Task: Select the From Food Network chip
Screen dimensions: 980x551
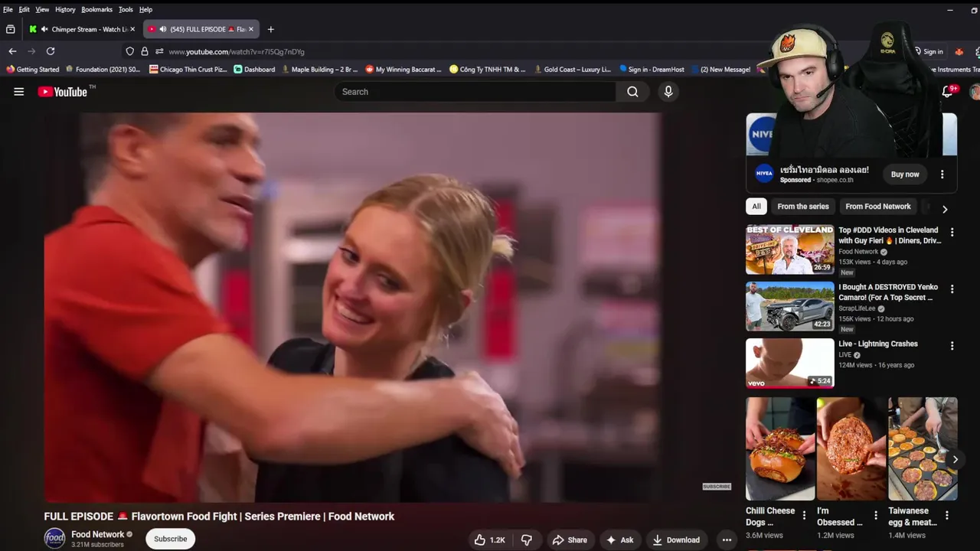Action: [878, 207]
